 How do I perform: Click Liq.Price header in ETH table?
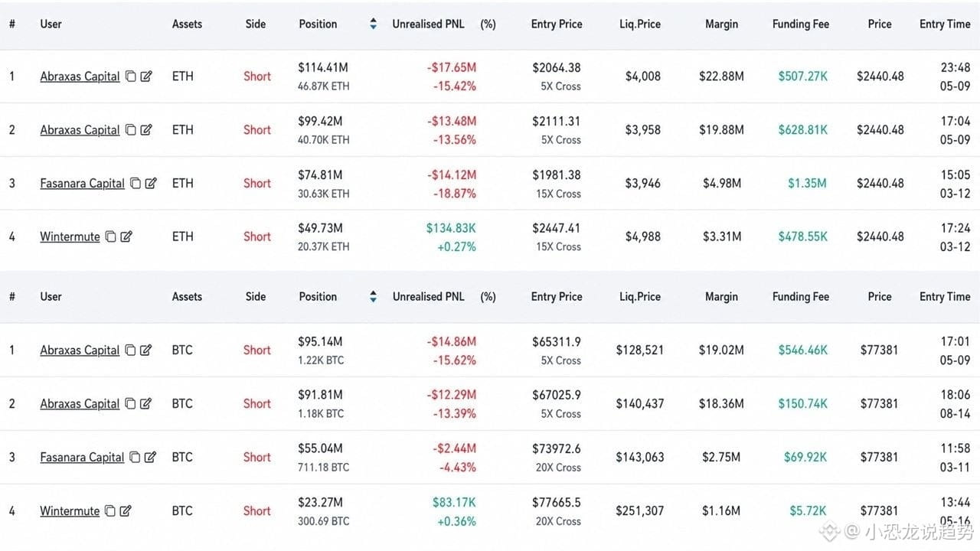coord(640,24)
